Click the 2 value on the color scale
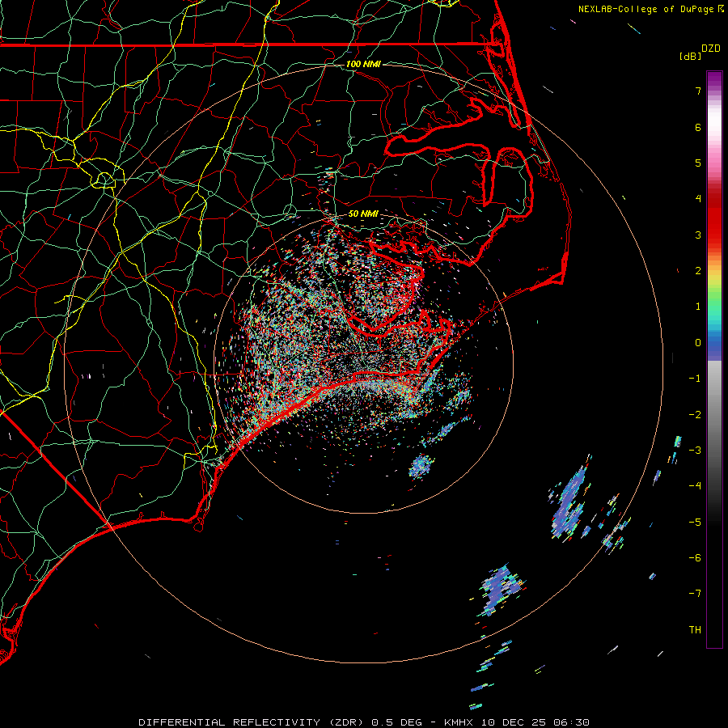728x728 pixels. [x=698, y=271]
